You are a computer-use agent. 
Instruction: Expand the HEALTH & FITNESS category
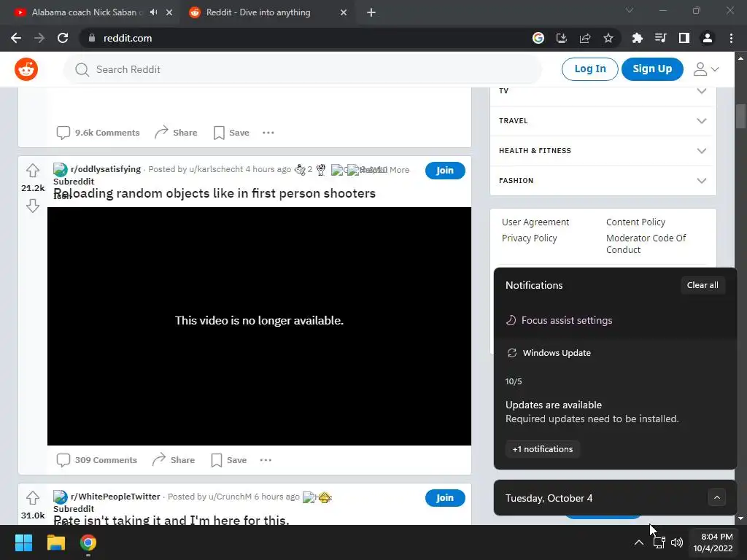[x=603, y=151]
